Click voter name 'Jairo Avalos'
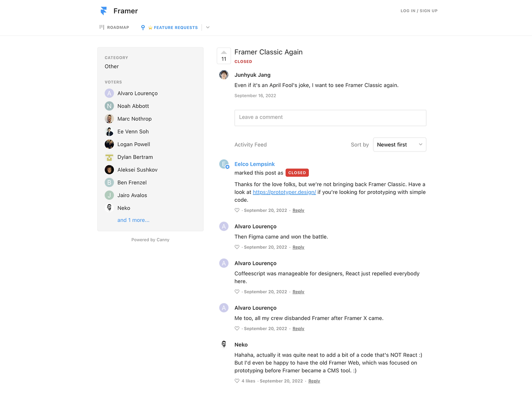The height and width of the screenshot is (399, 532). pos(132,195)
